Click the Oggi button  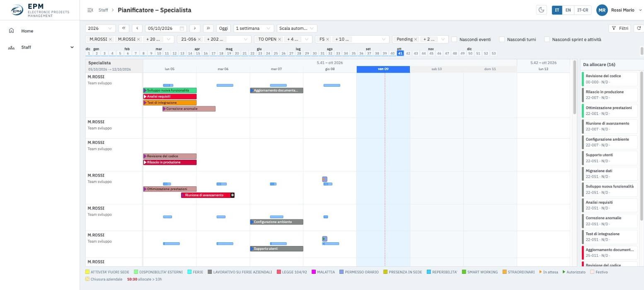point(223,28)
